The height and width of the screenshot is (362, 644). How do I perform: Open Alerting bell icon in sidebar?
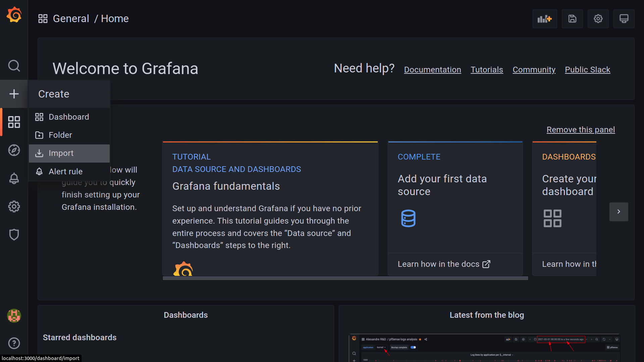(x=14, y=178)
